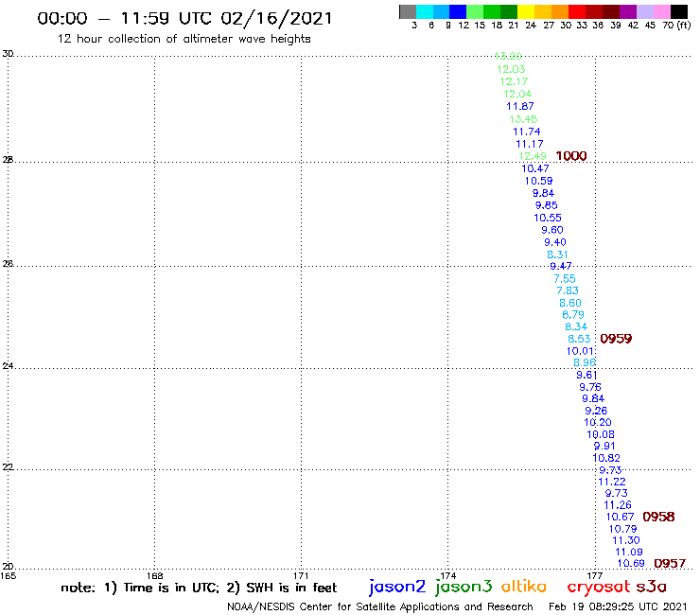Click the wave height value 11.17
Screen dimensions: 700x615
tap(530, 144)
